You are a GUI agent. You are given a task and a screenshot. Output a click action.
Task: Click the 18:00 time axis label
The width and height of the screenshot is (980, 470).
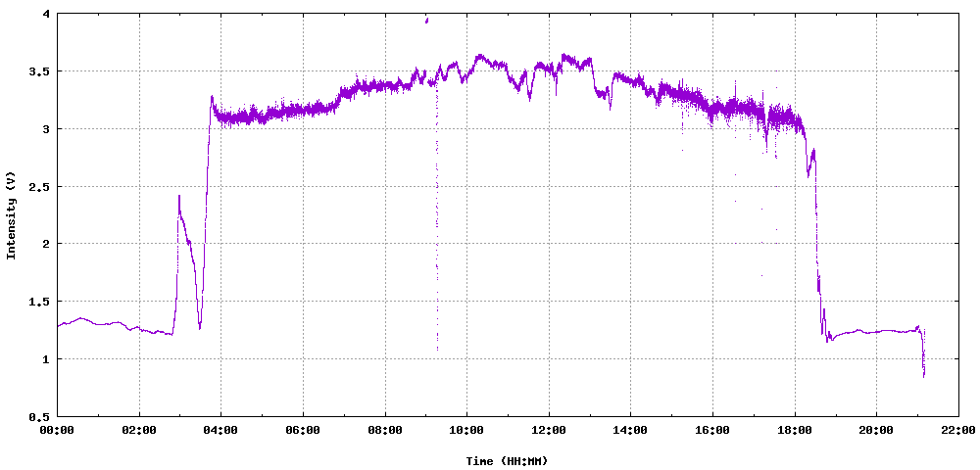point(795,430)
